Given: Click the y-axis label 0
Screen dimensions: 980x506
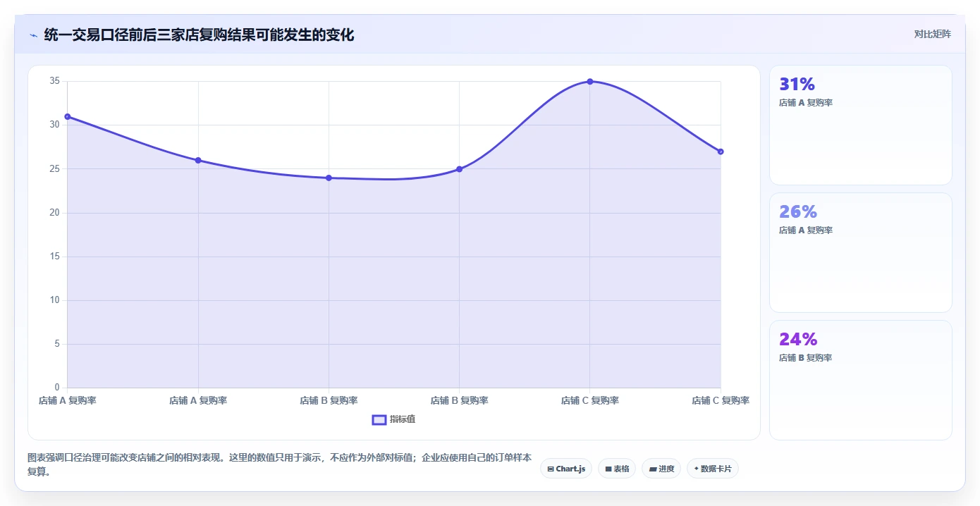Looking at the screenshot, I should pos(57,388).
